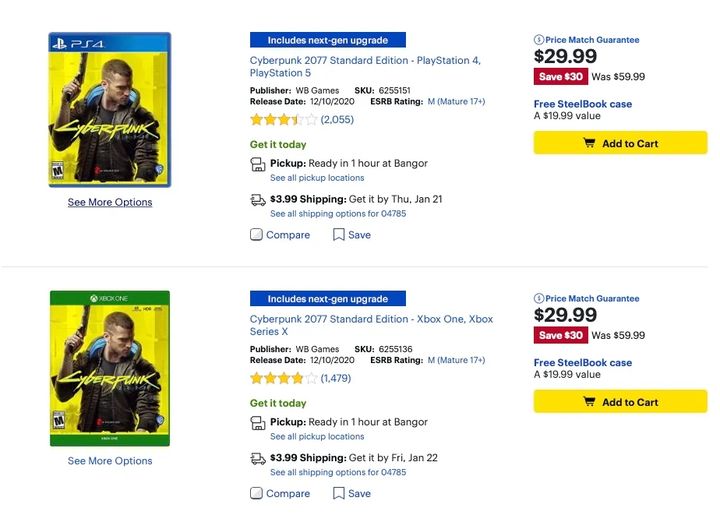This screenshot has height=515, width=720.
Task: Add the PS4 Cyberpunk 2077 to cart
Action: tap(620, 143)
